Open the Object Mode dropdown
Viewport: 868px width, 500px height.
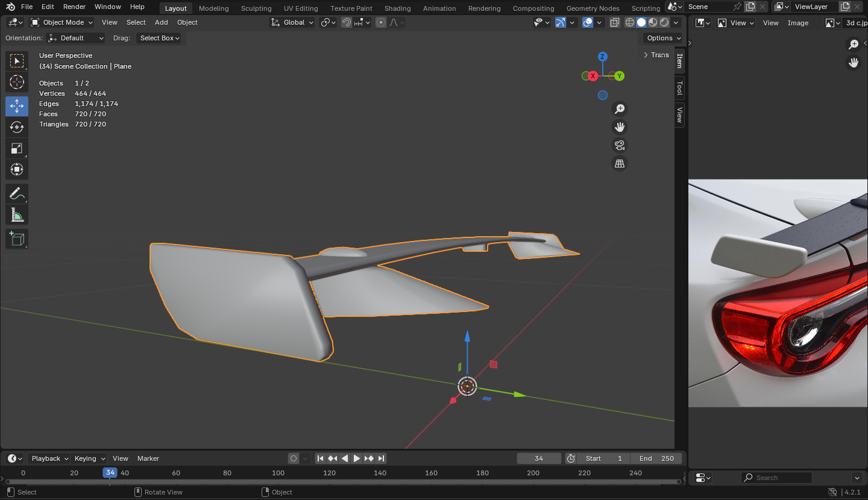point(61,22)
